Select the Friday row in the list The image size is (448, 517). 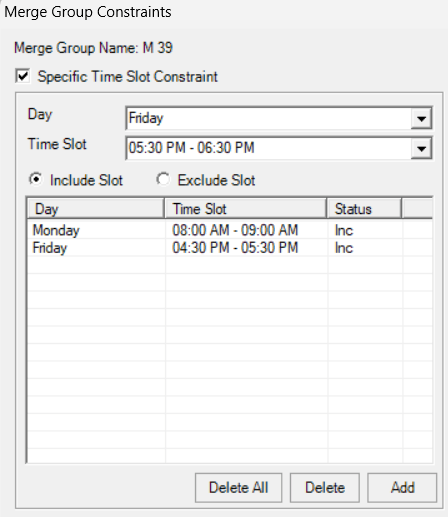230,248
